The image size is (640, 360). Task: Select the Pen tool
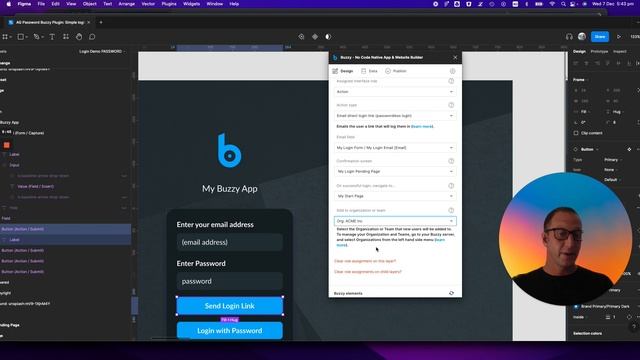coord(36,37)
